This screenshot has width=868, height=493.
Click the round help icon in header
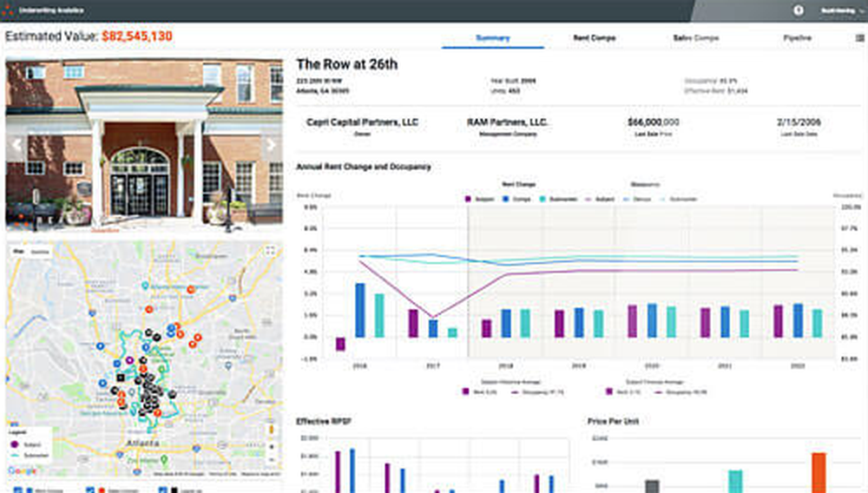coord(799,10)
